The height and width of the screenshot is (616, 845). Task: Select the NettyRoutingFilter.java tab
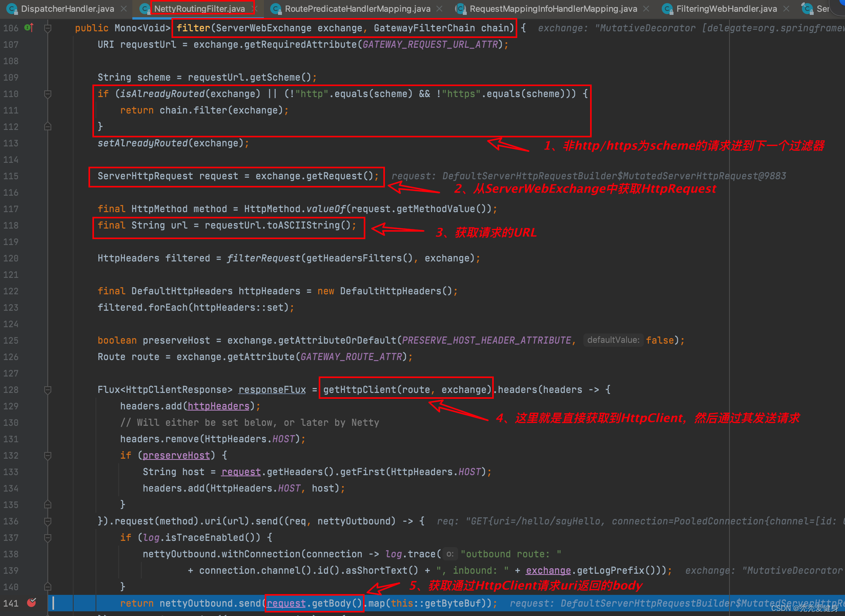(x=199, y=9)
